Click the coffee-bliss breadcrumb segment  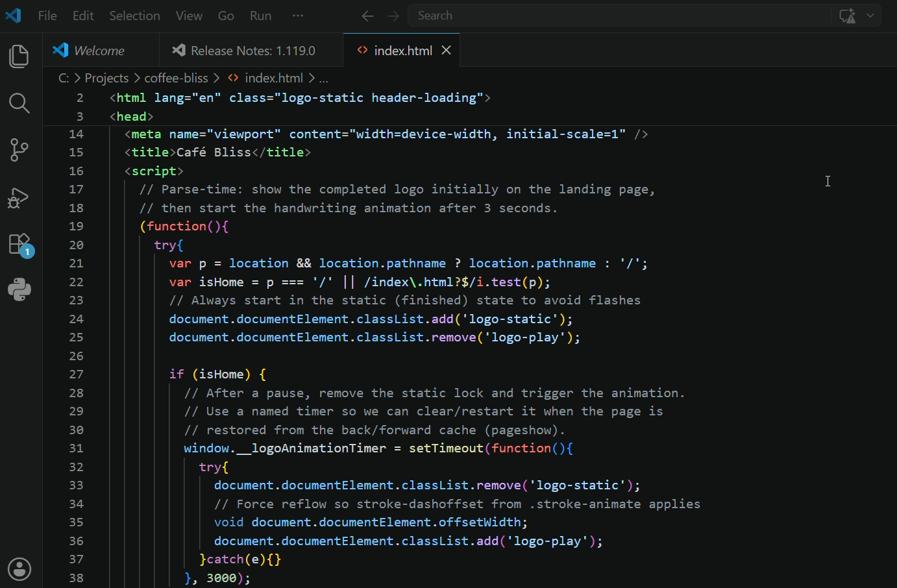[x=176, y=78]
